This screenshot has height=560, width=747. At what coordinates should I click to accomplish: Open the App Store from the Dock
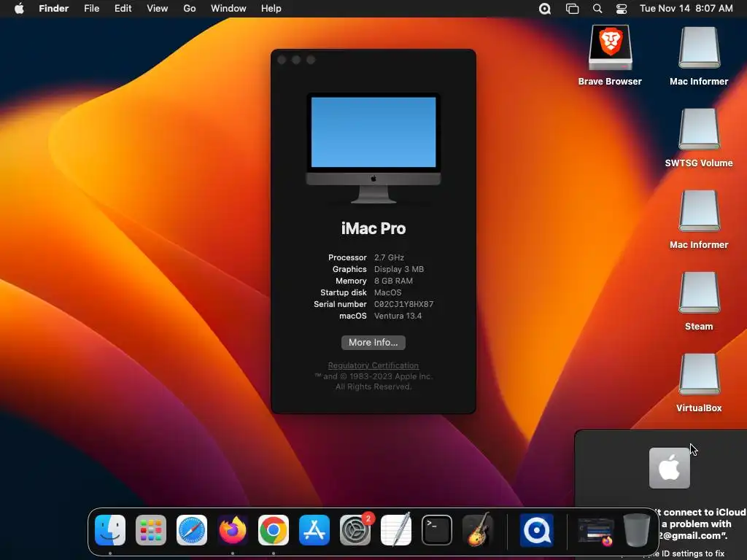pyautogui.click(x=314, y=530)
